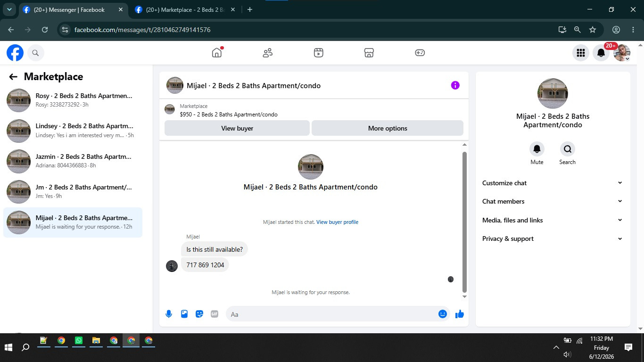Screen dimensions: 644x362
Task: Open the Marketplace storefront icon
Action: pos(369,53)
